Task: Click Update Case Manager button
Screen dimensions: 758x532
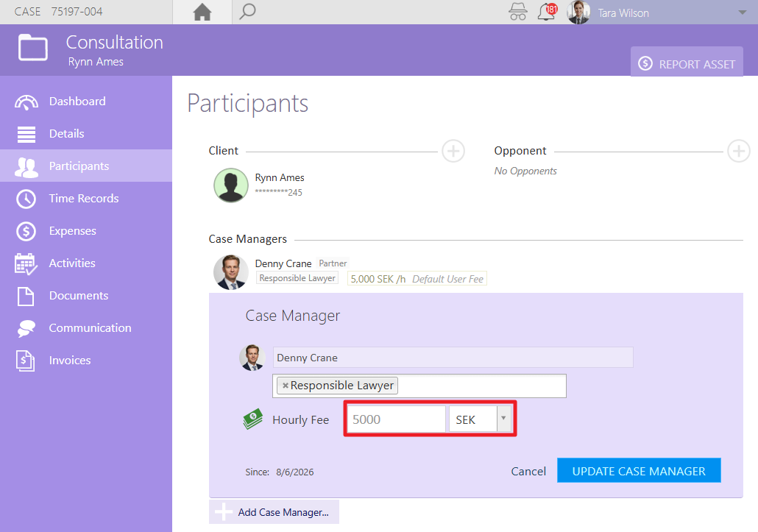Action: point(639,471)
